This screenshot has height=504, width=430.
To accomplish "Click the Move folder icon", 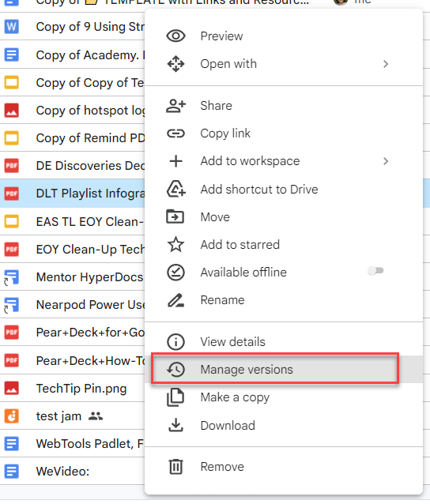I will (x=175, y=216).
